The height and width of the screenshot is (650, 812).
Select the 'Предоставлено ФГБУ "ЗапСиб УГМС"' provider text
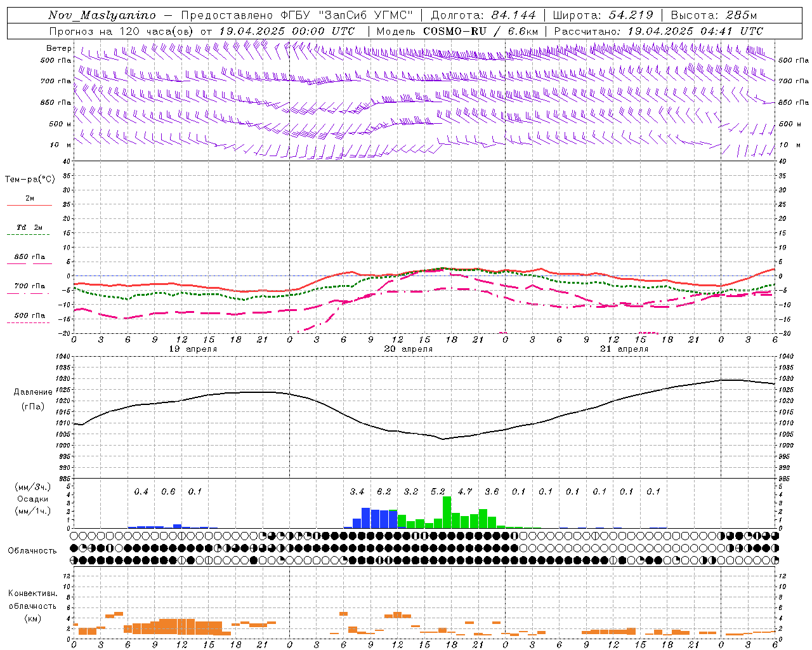point(298,15)
